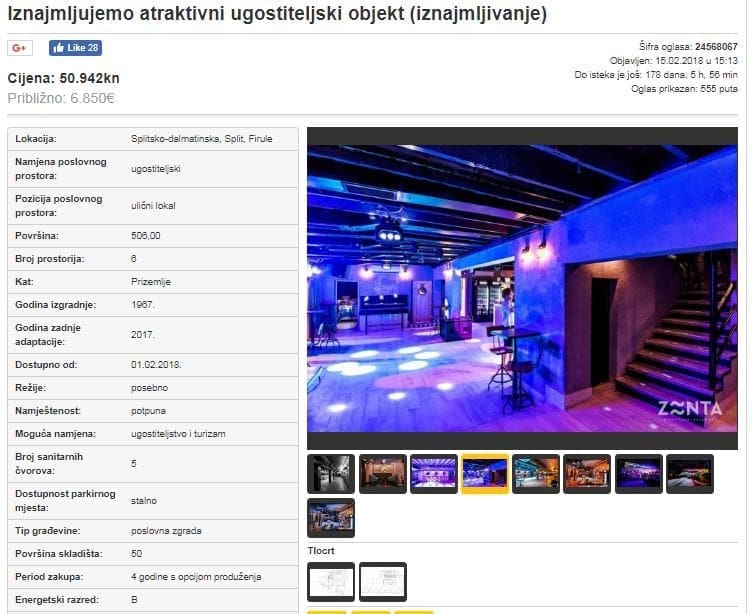This screenshot has width=754, height=614.
Task: Select the sixth gallery thumbnail with orange interior
Action: (587, 474)
